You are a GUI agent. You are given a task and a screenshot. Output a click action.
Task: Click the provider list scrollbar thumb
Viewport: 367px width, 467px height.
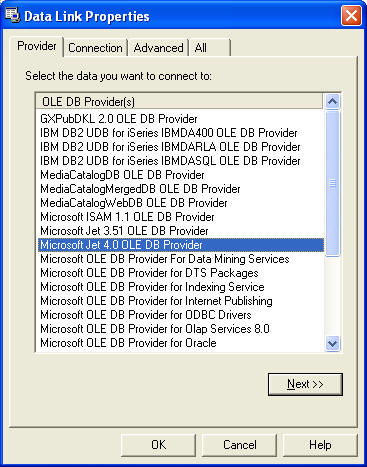(x=332, y=183)
